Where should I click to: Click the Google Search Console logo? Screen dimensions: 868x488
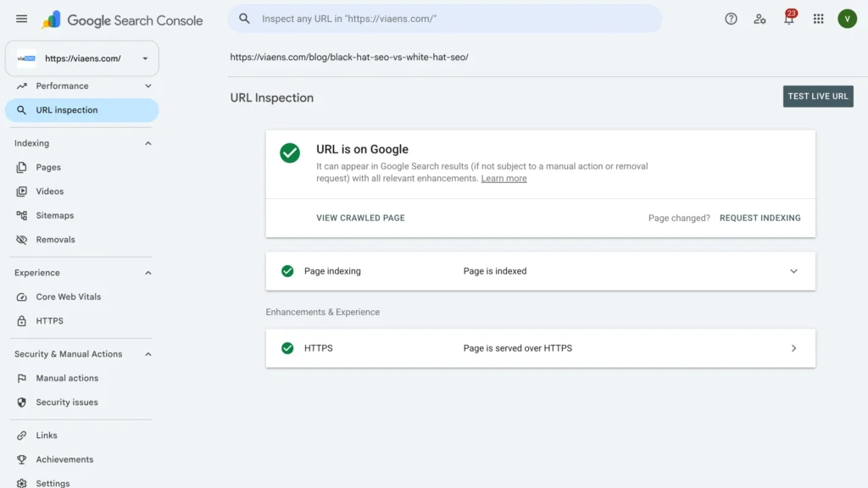tap(122, 20)
